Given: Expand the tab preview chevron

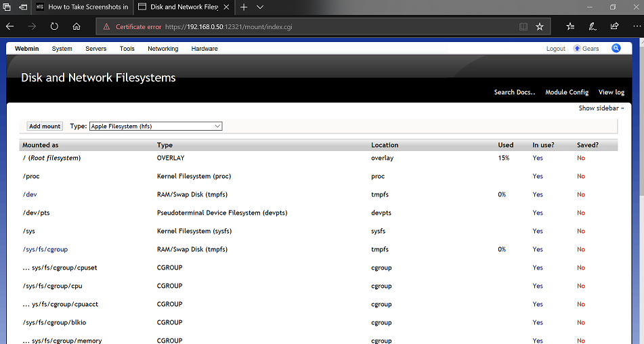Looking at the screenshot, I should pyautogui.click(x=260, y=7).
